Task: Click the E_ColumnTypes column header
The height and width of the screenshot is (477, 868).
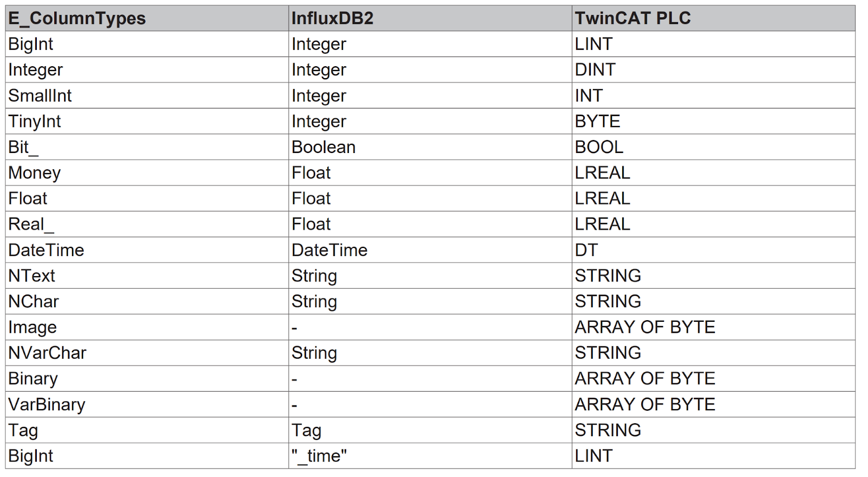Action: tap(147, 18)
